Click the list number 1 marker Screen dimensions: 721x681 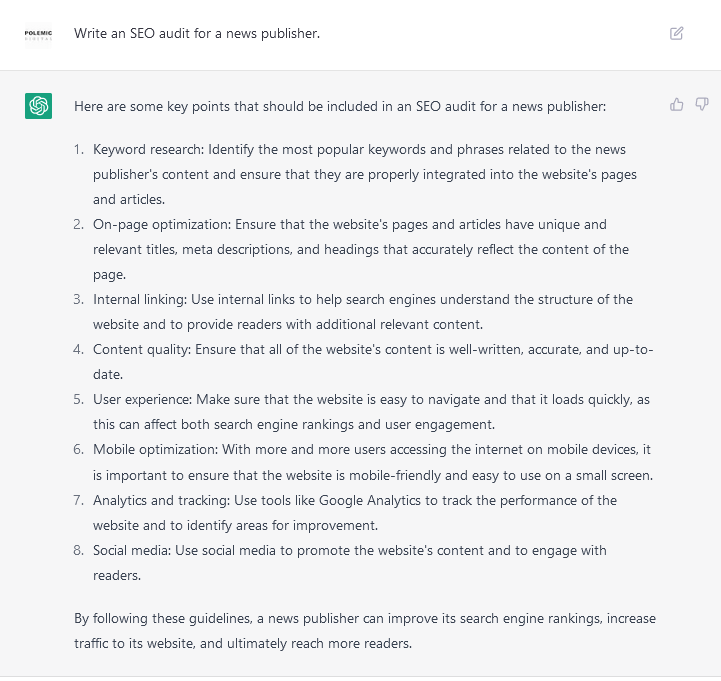[x=79, y=150]
